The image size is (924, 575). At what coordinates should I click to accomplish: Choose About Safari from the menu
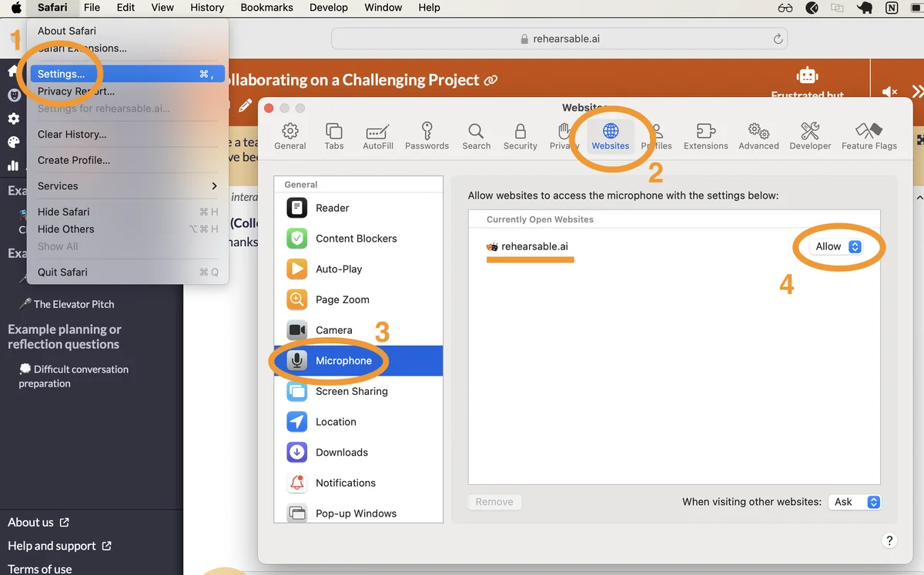(127, 31)
